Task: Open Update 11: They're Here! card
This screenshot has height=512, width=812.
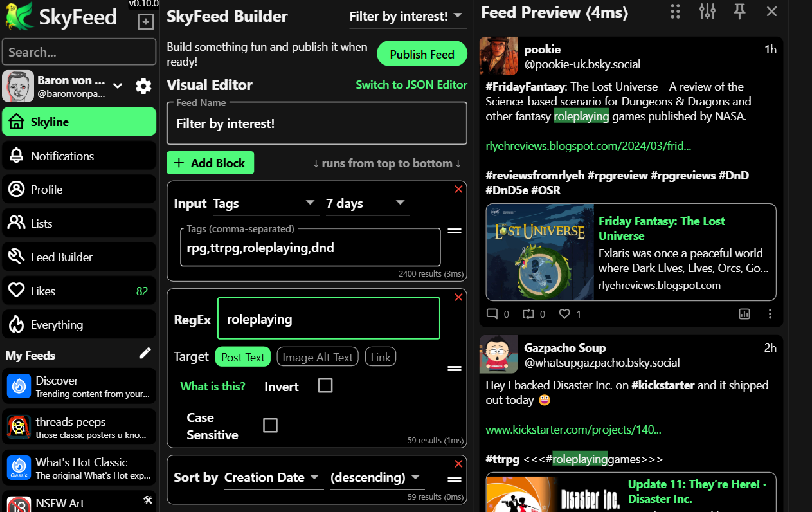Action: tap(631, 492)
